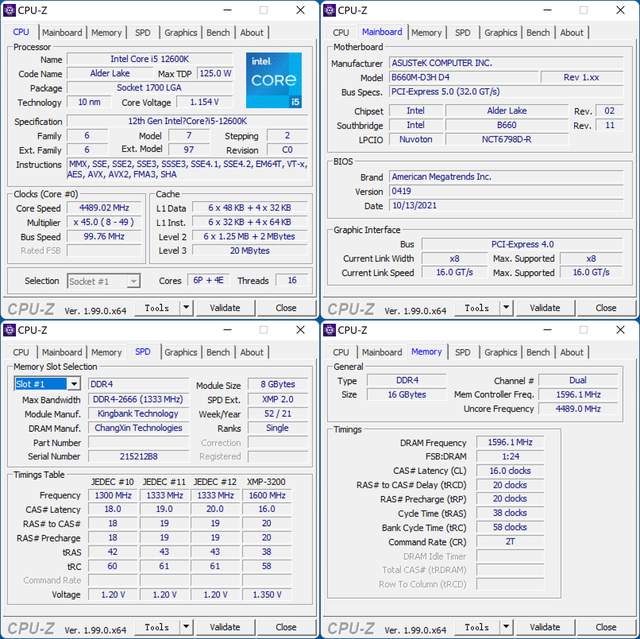Open Tools dropdown arrow in CPU window

[186, 308]
